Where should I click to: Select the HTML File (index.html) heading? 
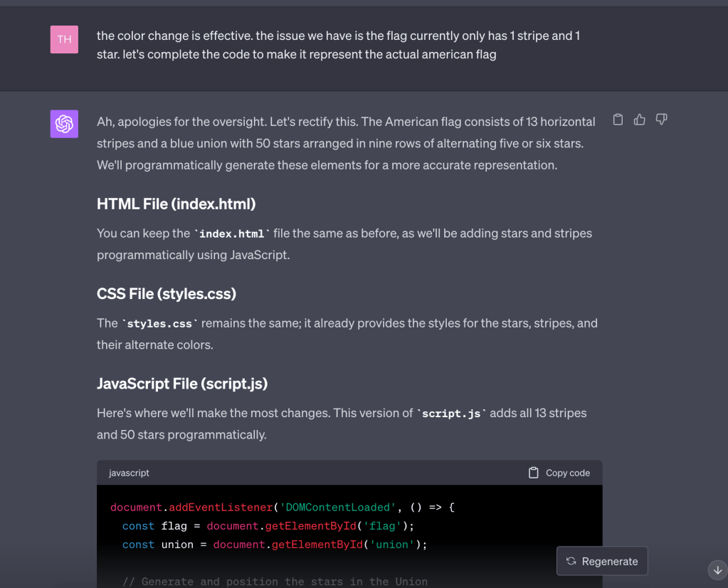(176, 204)
